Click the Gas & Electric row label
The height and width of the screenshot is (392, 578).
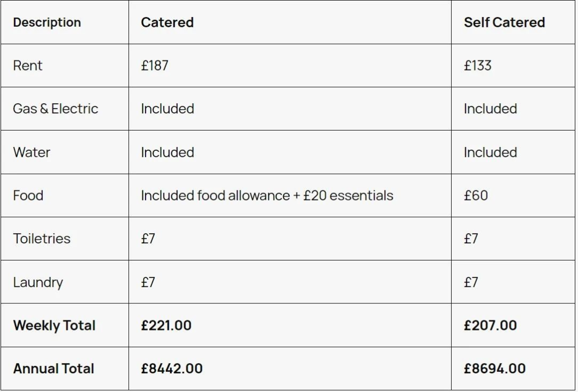point(56,109)
